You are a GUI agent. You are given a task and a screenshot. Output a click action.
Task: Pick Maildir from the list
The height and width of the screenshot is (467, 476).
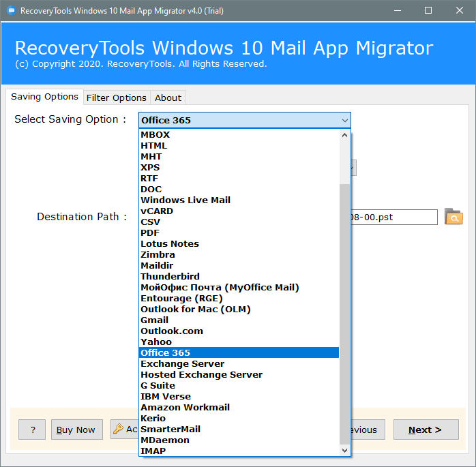[239, 265]
